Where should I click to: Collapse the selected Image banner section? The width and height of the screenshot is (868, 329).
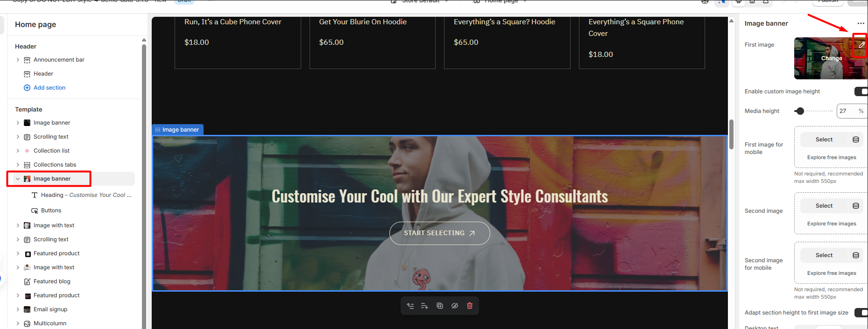coord(18,179)
